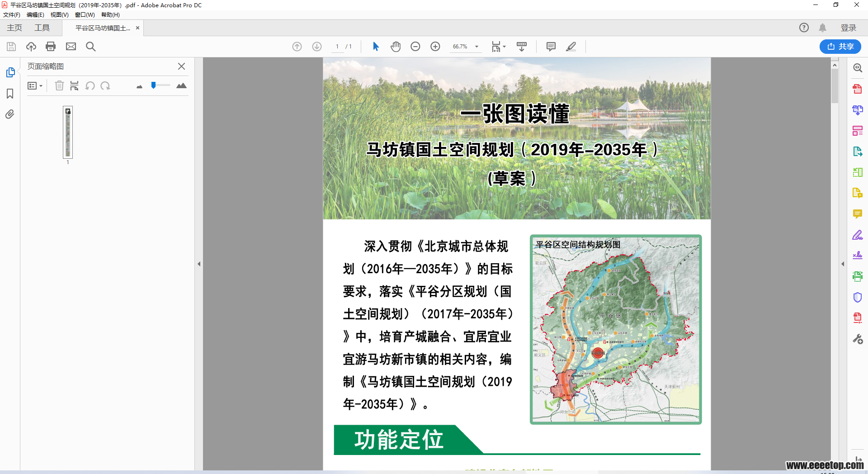
Task: Collapse the right tools pane arrow
Action: pos(843,264)
